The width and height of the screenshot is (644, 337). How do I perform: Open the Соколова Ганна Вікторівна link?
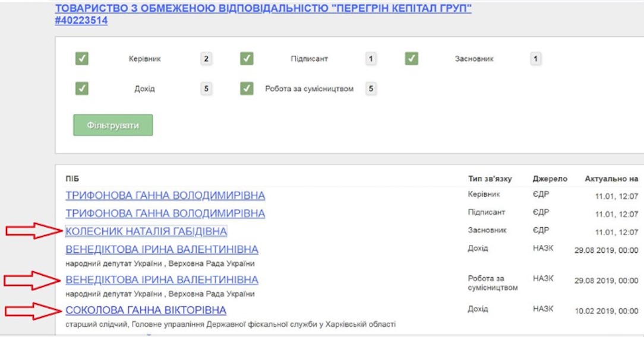pos(146,310)
